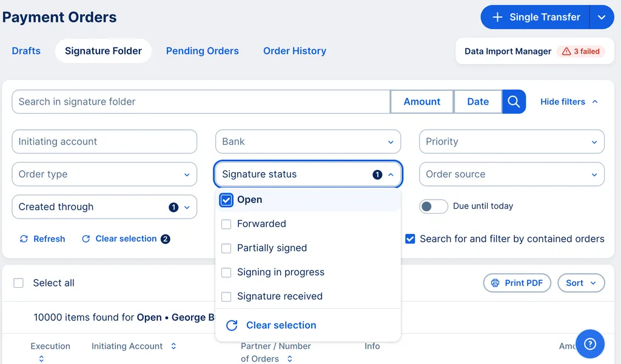Screen dimensions: 621x364
Task: Check the Partially signed checkbox
Action: tap(227, 248)
